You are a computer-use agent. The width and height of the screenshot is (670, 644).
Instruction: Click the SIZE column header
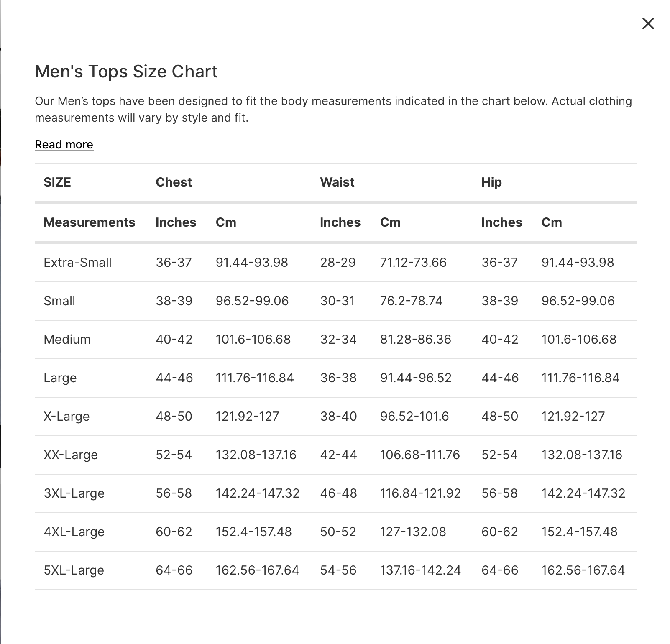(57, 182)
